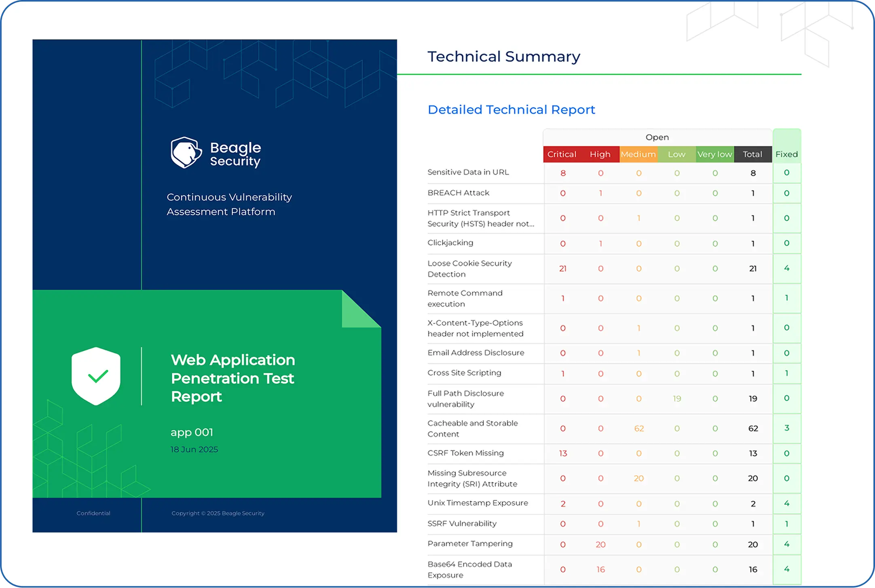Screen dimensions: 875x588
Task: Select the Cacheable and Storable Content row
Action: point(614,429)
